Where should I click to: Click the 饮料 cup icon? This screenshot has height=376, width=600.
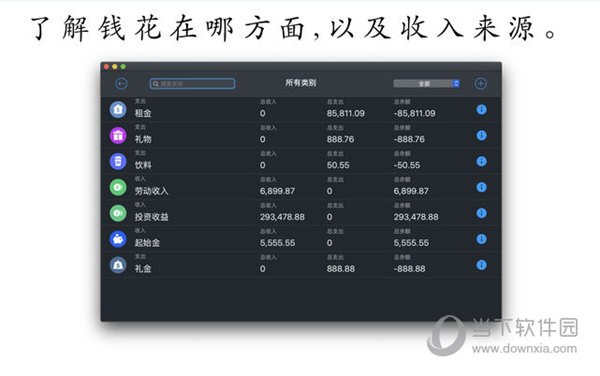[118, 161]
